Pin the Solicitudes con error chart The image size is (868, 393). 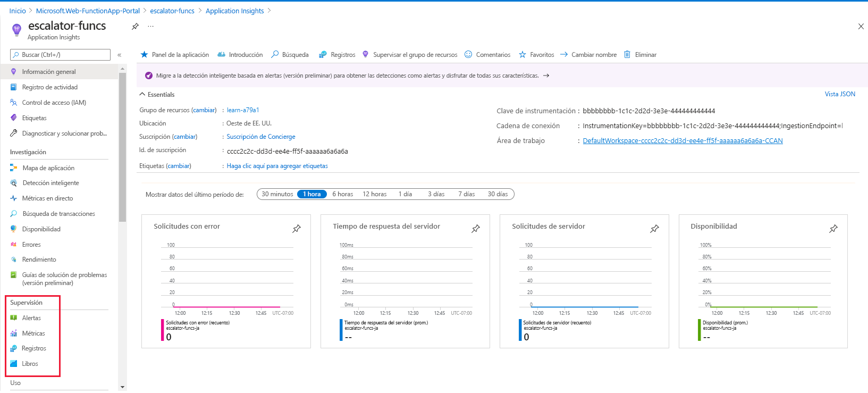297,229
